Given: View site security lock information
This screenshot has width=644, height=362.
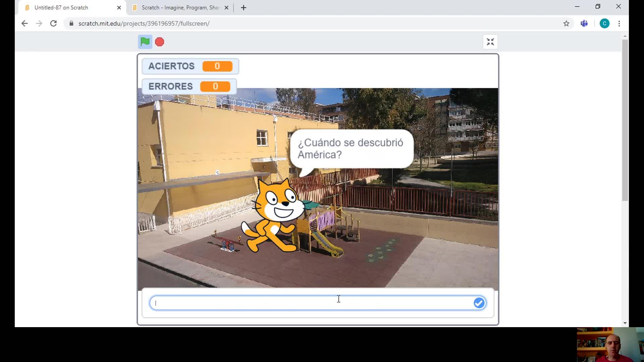Looking at the screenshot, I should coord(71,23).
